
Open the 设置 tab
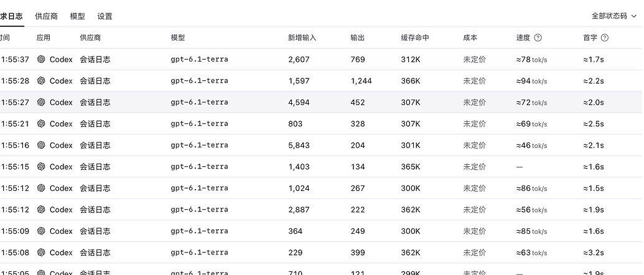click(105, 16)
